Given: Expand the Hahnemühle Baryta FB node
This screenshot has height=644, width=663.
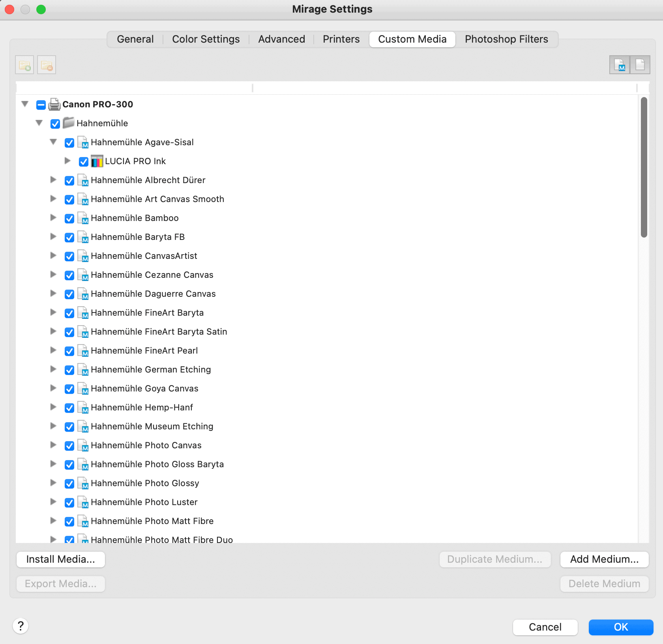Looking at the screenshot, I should tap(53, 236).
